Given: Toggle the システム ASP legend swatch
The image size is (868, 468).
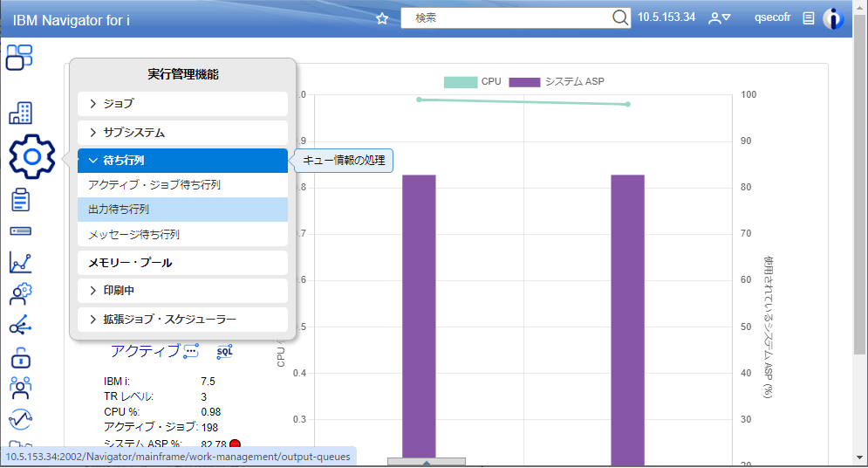Looking at the screenshot, I should 524,82.
